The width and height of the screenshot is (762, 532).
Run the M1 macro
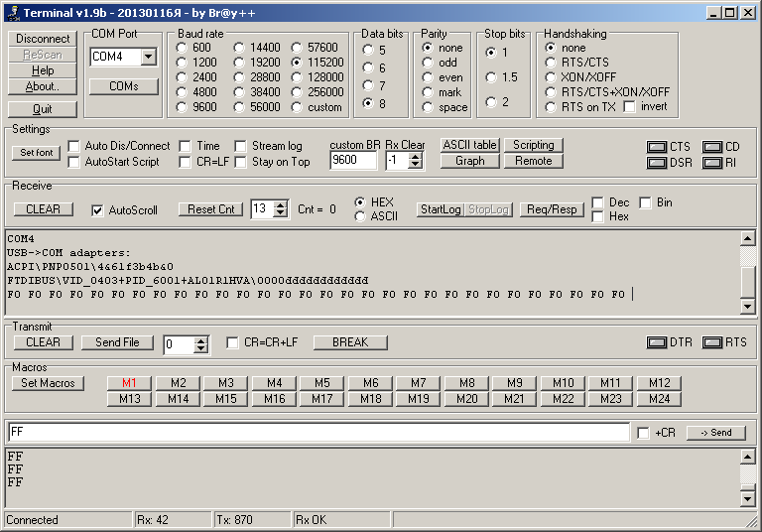tap(129, 383)
